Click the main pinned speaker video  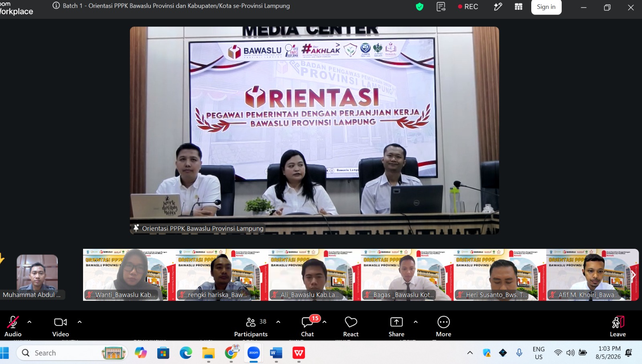[315, 130]
